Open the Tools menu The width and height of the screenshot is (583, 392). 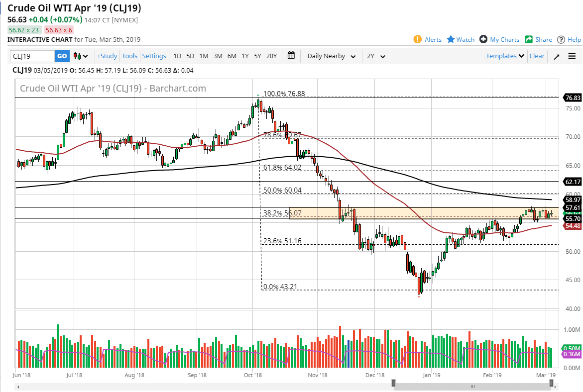coord(129,56)
